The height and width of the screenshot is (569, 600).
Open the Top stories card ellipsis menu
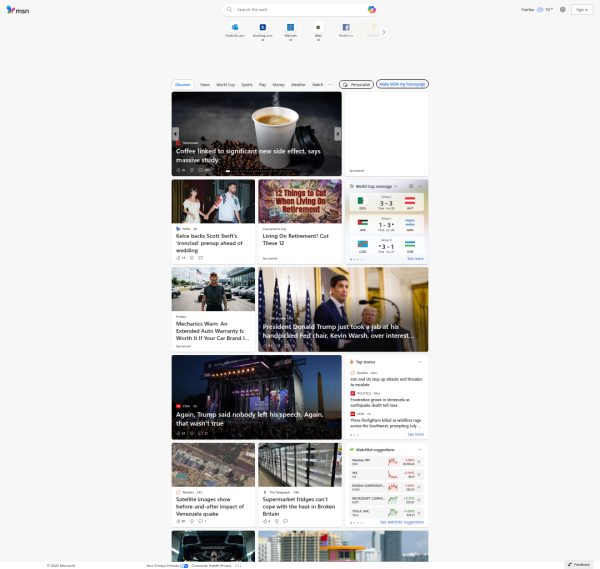[420, 362]
